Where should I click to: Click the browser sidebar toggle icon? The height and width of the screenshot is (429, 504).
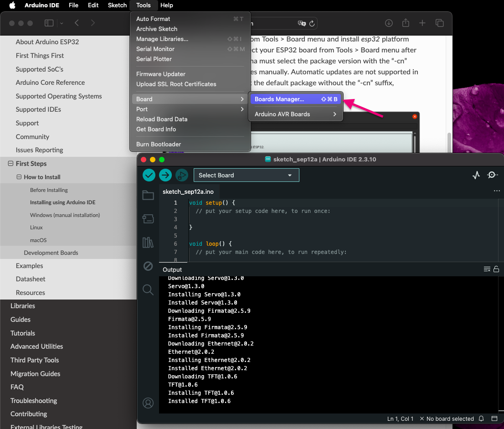coord(49,23)
